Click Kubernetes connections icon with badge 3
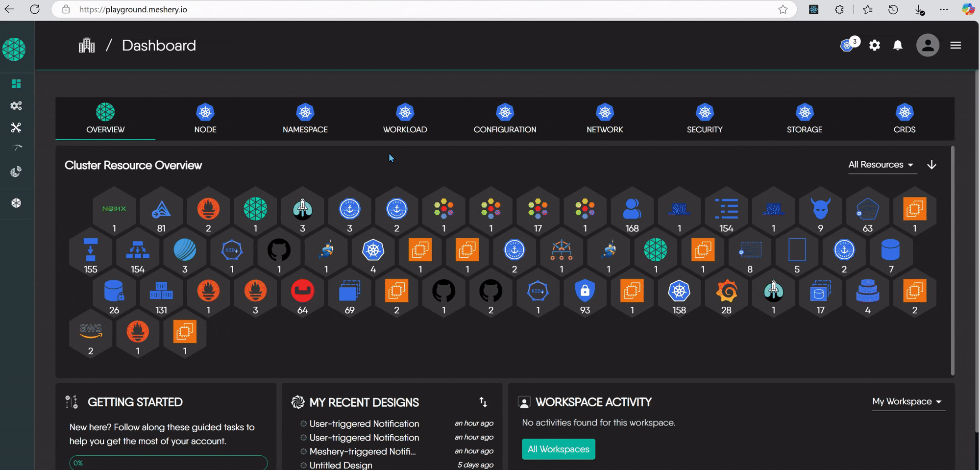 click(848, 46)
